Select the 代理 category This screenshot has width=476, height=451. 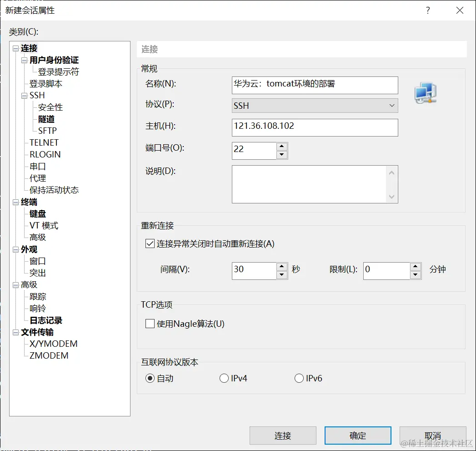[x=37, y=178]
